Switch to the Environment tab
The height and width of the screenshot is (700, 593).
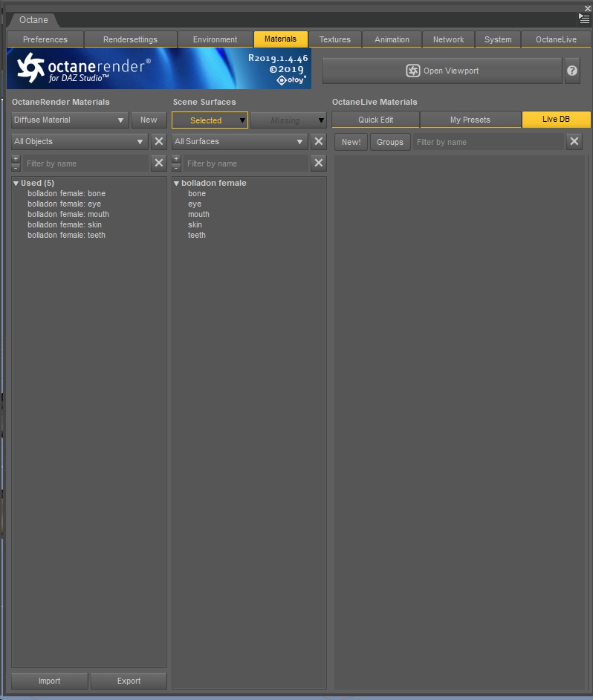click(216, 39)
